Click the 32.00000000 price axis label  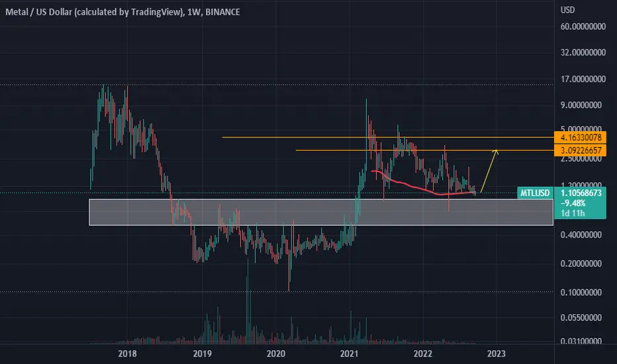[x=583, y=52]
